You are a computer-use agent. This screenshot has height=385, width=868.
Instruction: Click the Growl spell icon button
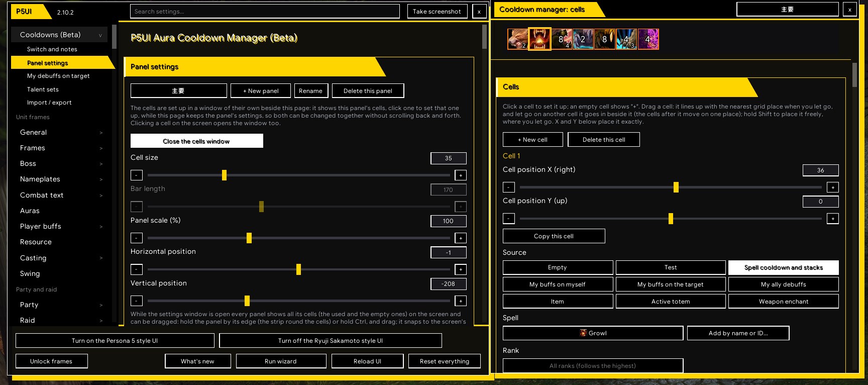pos(593,333)
